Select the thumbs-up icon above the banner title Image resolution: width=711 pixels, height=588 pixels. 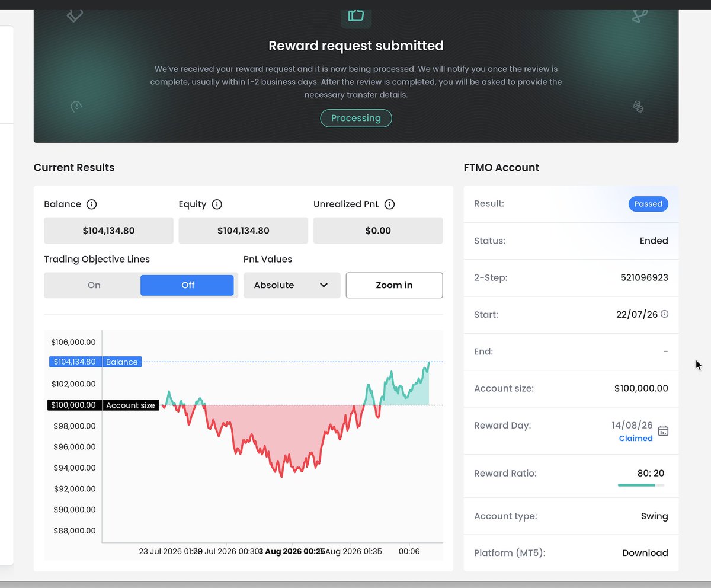[x=356, y=15]
